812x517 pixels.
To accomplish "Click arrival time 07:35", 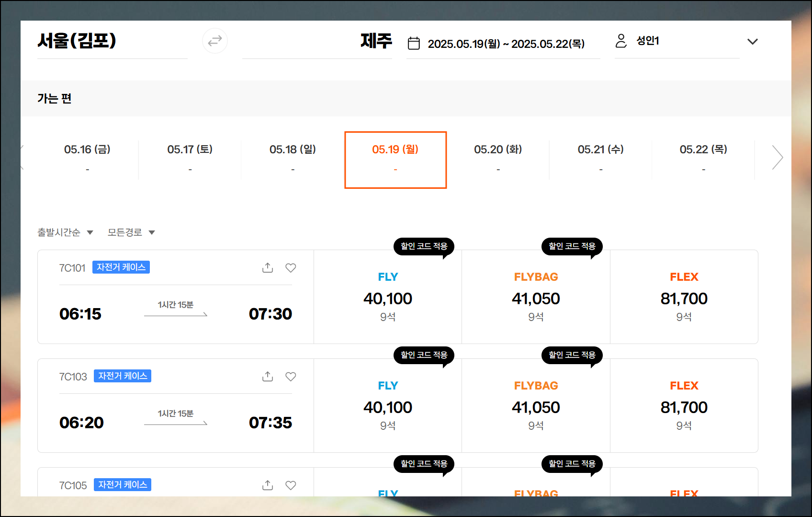I will point(271,423).
